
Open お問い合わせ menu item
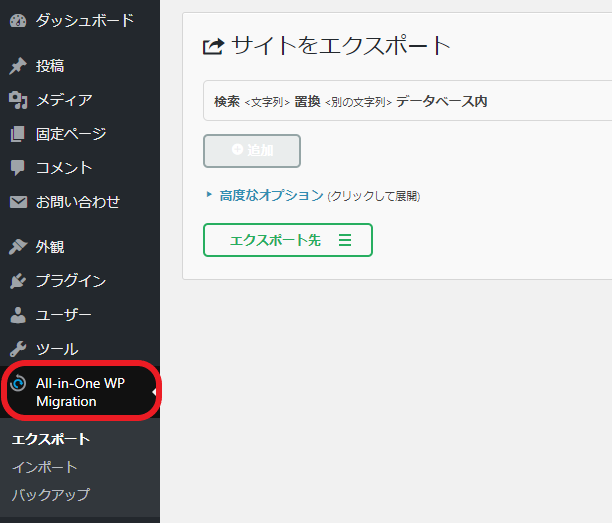[78, 202]
